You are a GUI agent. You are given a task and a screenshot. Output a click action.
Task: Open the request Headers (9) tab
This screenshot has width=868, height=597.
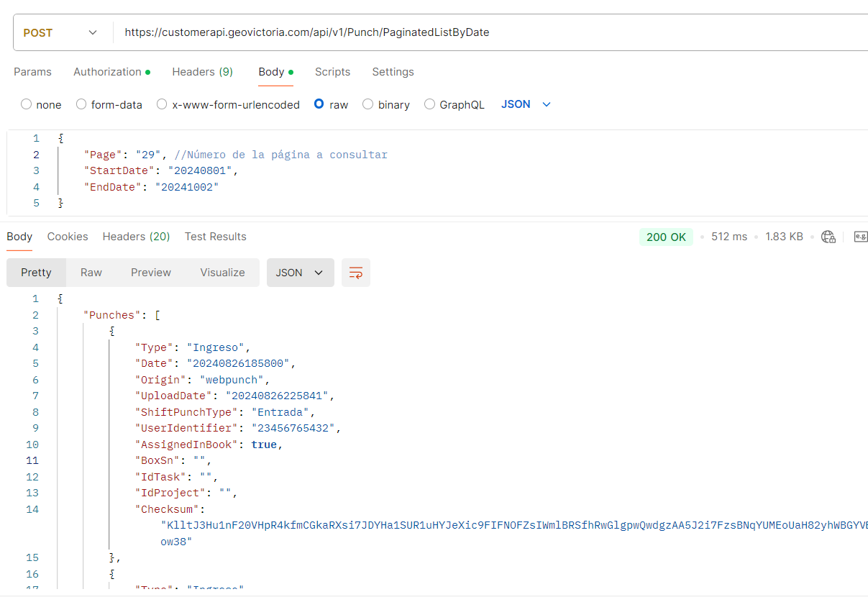[x=202, y=72]
